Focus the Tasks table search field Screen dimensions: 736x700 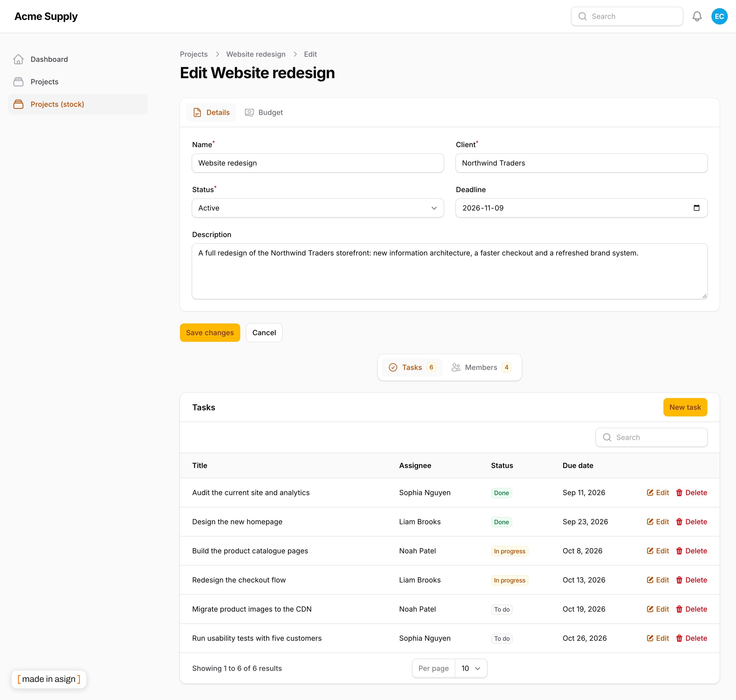click(x=651, y=437)
